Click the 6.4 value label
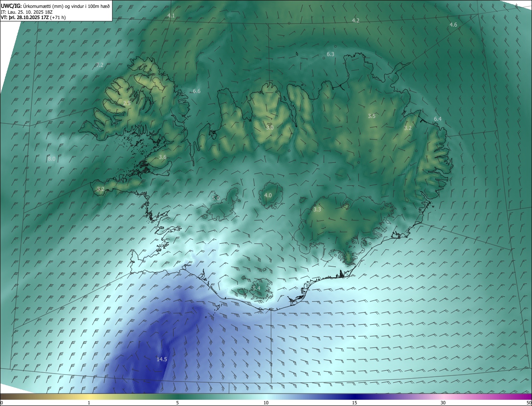 pos(438,119)
